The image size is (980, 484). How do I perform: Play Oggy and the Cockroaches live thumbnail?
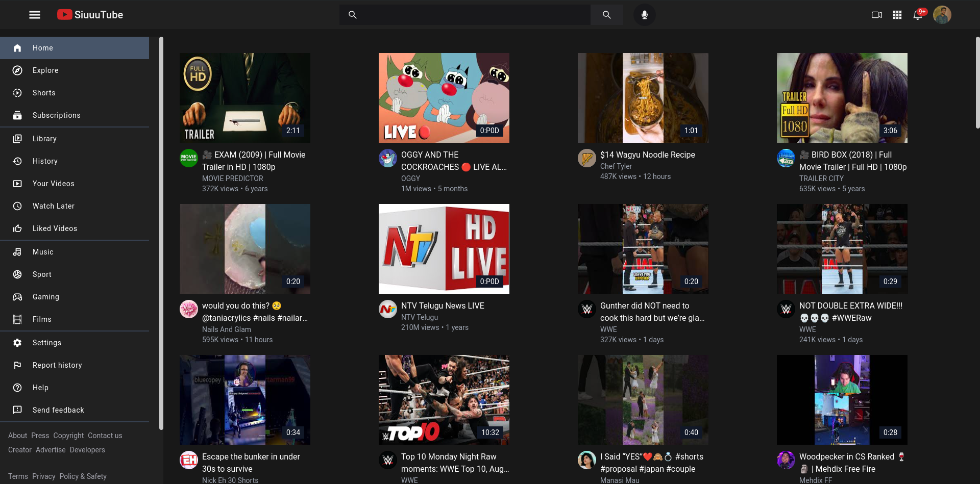click(444, 98)
